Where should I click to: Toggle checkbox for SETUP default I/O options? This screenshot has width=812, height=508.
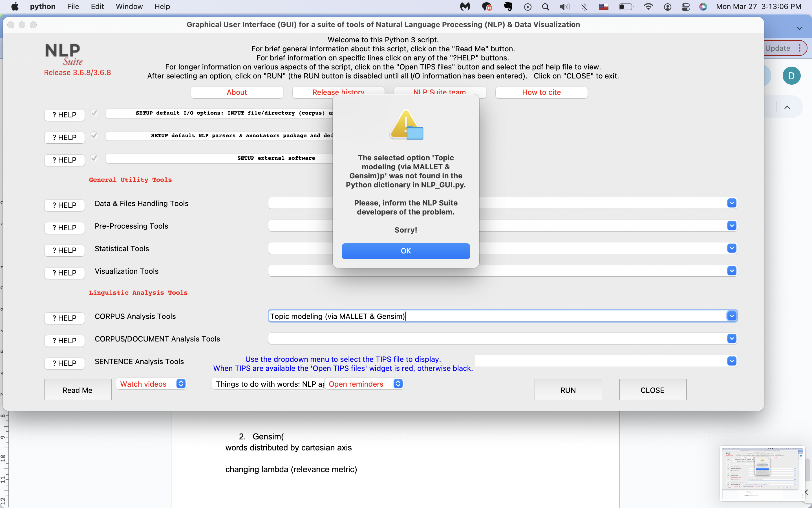click(94, 113)
